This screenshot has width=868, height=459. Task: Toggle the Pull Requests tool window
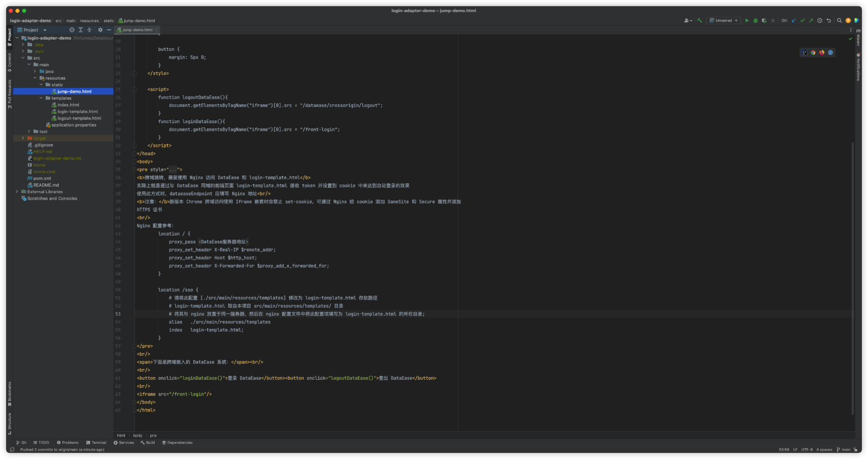pyautogui.click(x=9, y=94)
